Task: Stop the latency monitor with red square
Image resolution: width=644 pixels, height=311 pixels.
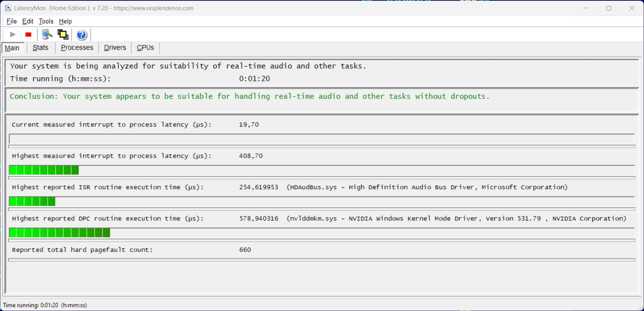Action: tap(28, 34)
